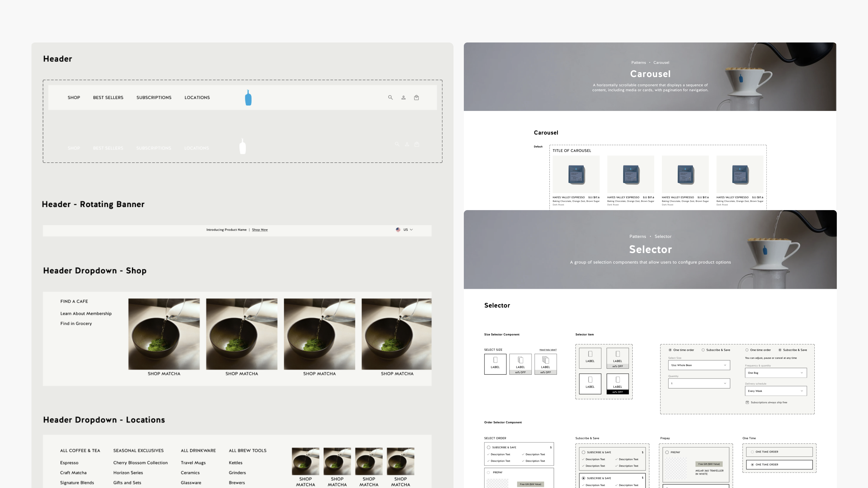
Task: Click the Ceramics link
Action: click(x=190, y=473)
